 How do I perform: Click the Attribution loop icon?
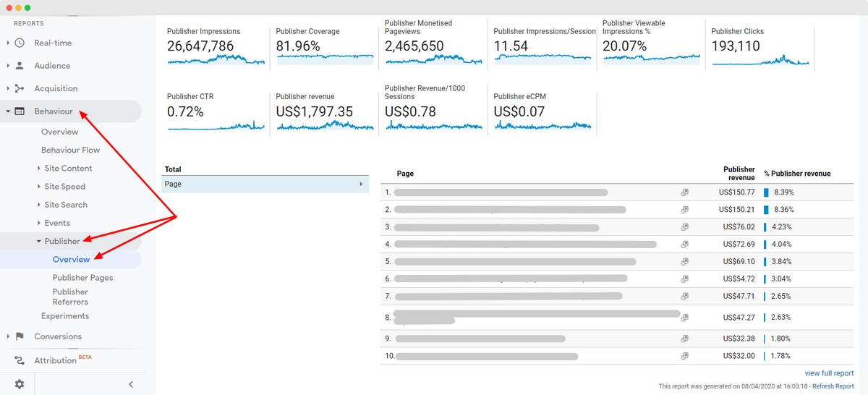pyautogui.click(x=20, y=360)
